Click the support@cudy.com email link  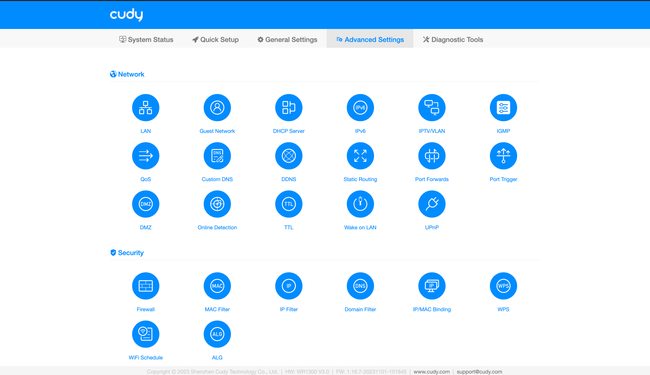click(x=479, y=372)
